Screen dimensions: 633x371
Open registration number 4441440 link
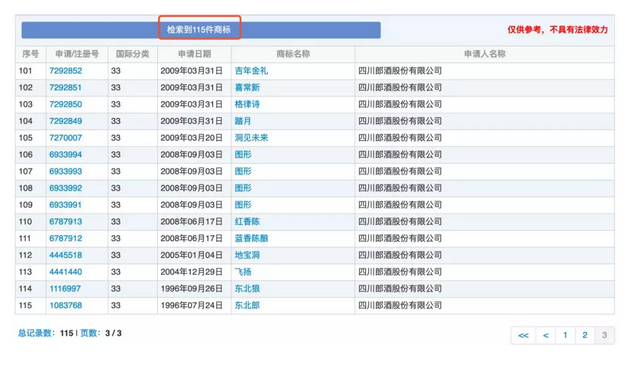pyautogui.click(x=65, y=272)
